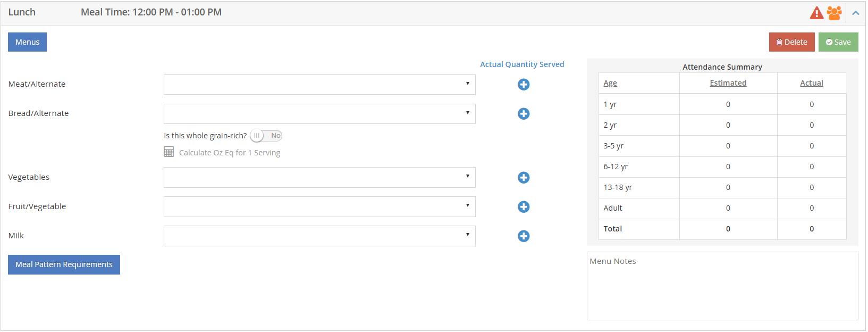Delete this lunch meal
Viewport: 868px width, 332px height.
[791, 42]
